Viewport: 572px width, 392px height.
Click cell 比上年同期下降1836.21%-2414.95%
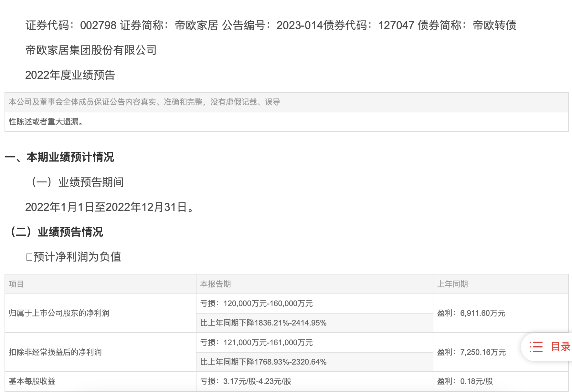[314, 323]
